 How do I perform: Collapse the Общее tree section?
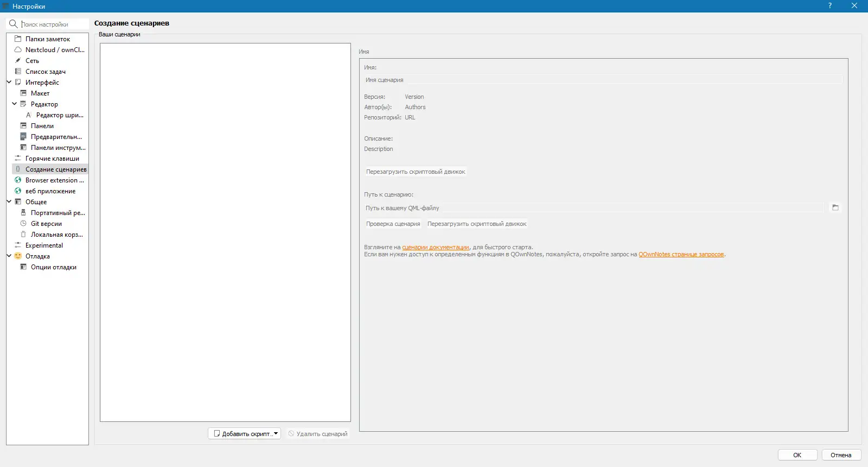(x=9, y=202)
